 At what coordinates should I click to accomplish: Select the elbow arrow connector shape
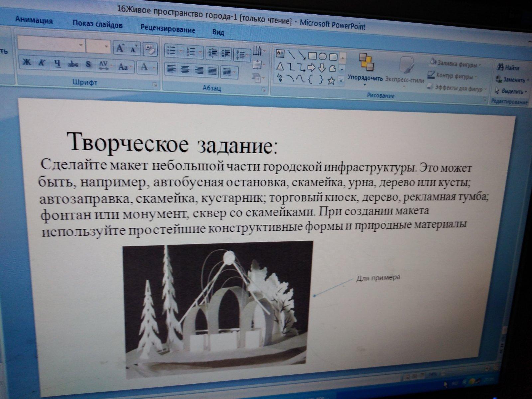coord(301,67)
